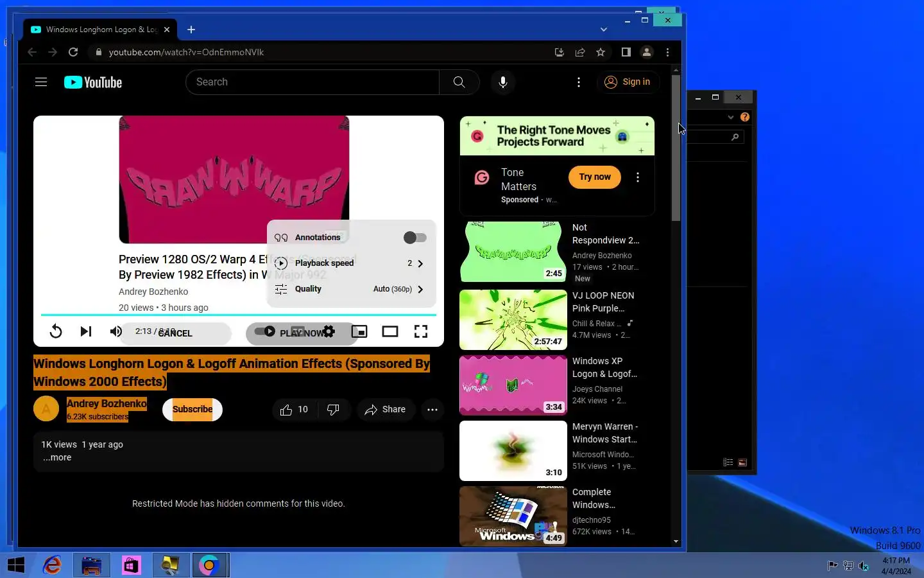
Task: Skip to the next video
Action: click(85, 331)
